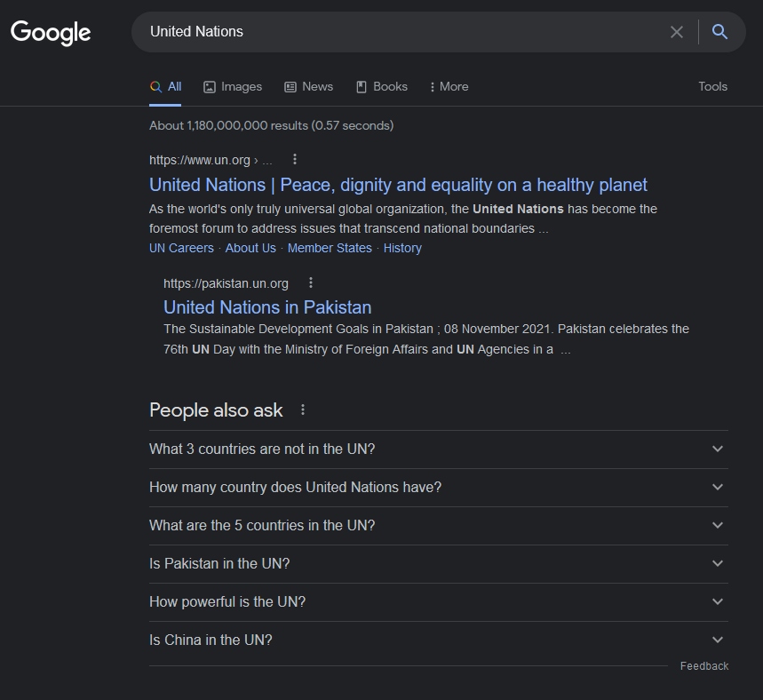Click the Feedback link below the questions
763x700 pixels.
tap(704, 666)
